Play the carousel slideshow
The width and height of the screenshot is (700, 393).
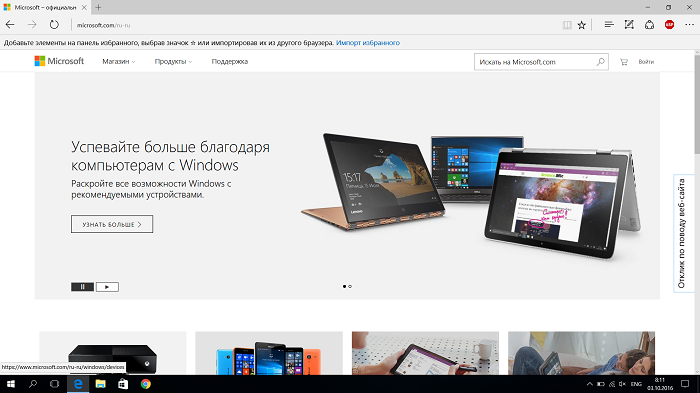coord(107,287)
